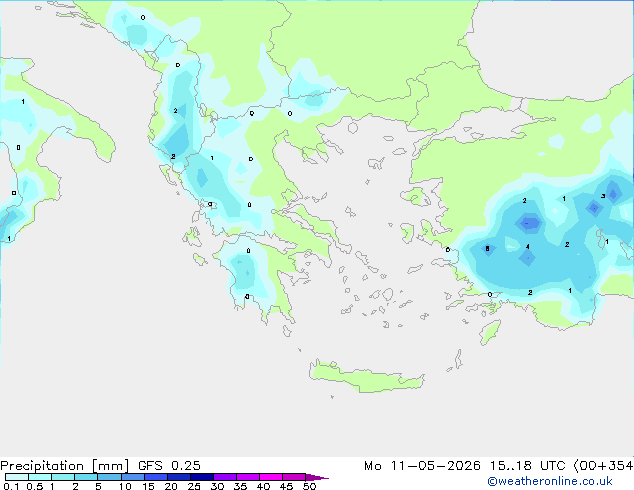The height and width of the screenshot is (490, 634).
Task: Click the '(00+354' forecast offset text
Action: 603,466
